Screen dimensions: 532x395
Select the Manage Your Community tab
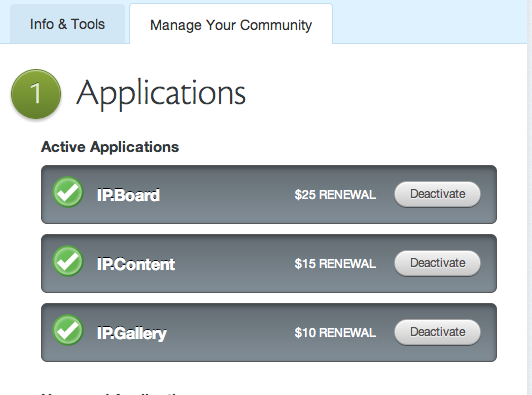[x=231, y=24]
